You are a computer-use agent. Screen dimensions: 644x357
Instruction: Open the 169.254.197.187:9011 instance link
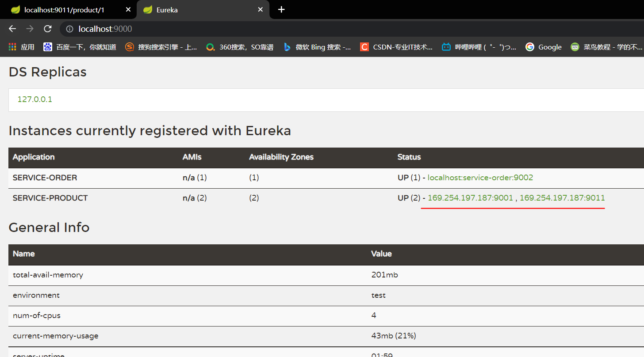point(562,198)
